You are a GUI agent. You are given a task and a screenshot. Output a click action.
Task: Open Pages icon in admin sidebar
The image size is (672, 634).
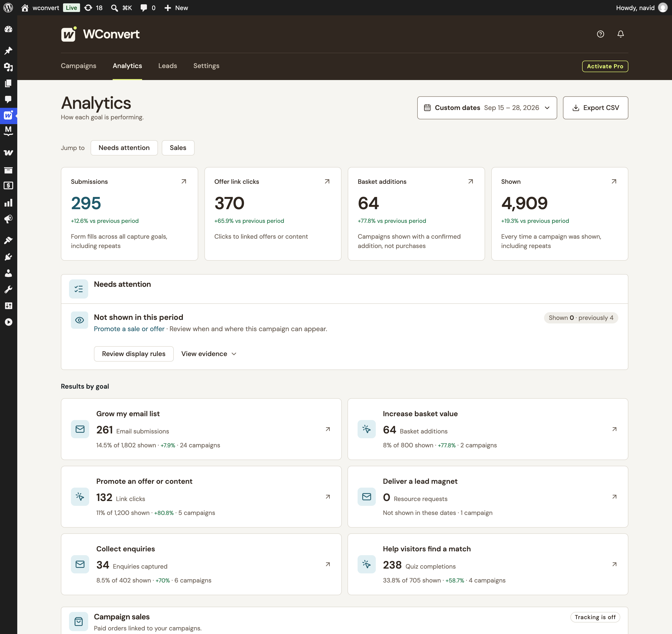tap(8, 83)
